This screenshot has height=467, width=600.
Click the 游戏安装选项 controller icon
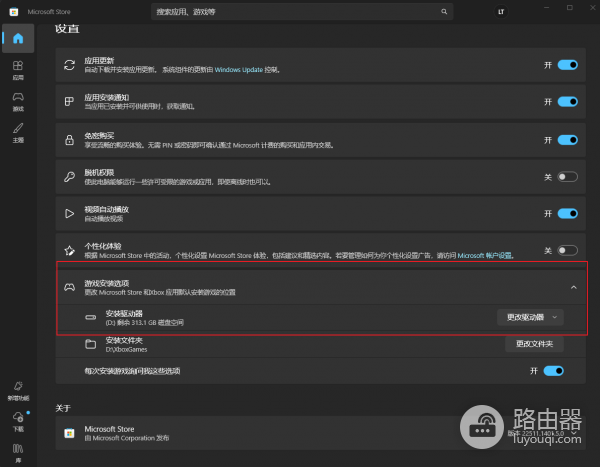tap(69, 287)
